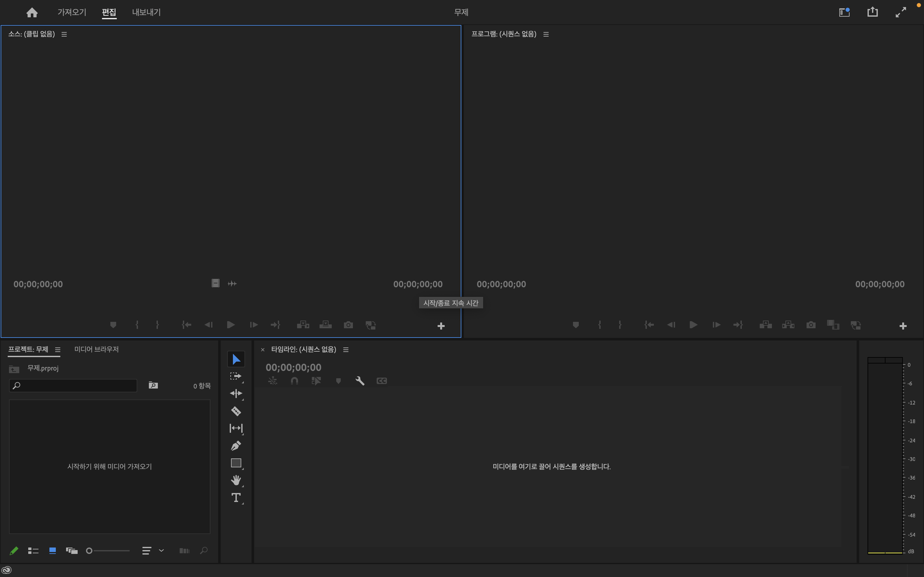Select the Rectangle tool
Screen dimensions: 924x577
(x=235, y=463)
